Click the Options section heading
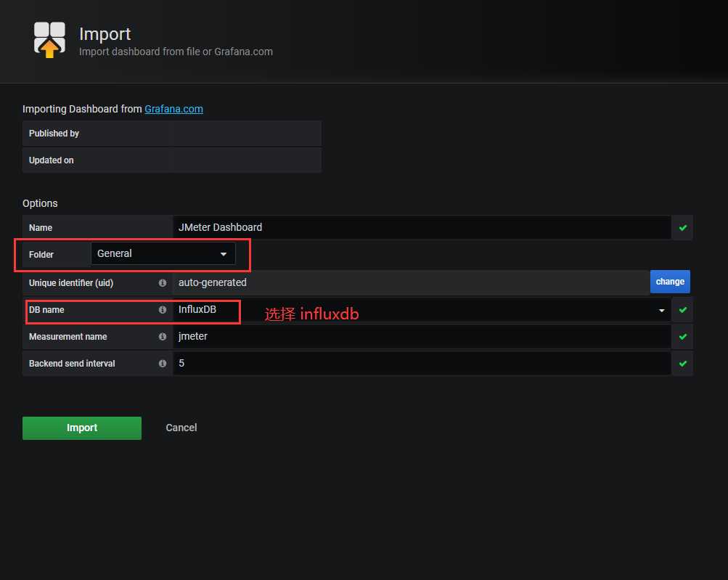728x580 pixels. 40,203
